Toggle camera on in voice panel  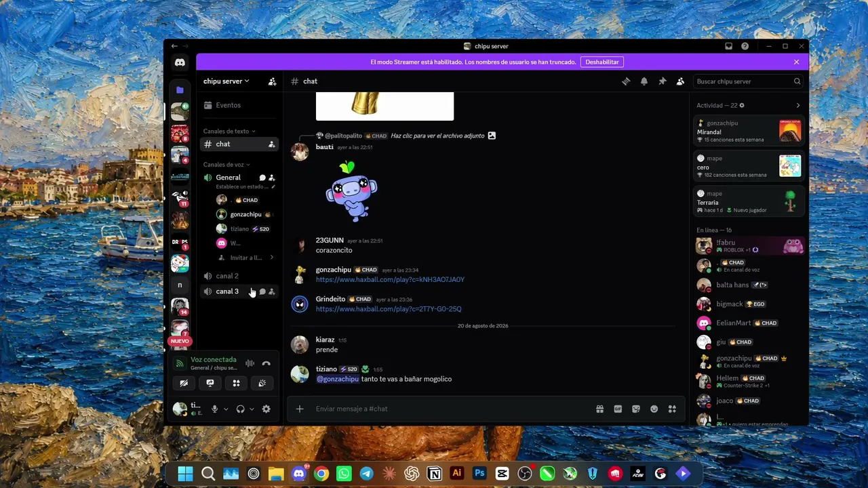click(184, 383)
